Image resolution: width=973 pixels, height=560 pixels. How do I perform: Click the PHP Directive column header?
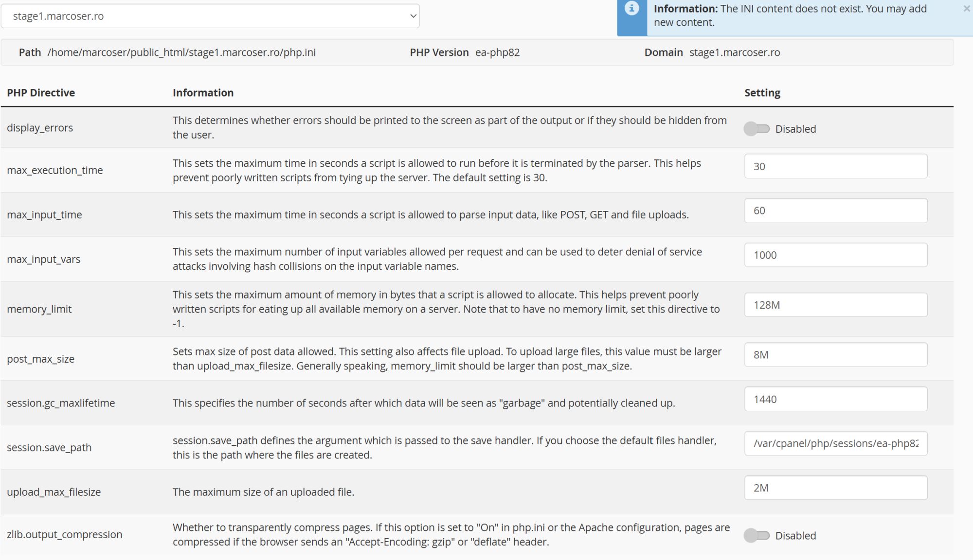[x=41, y=93]
